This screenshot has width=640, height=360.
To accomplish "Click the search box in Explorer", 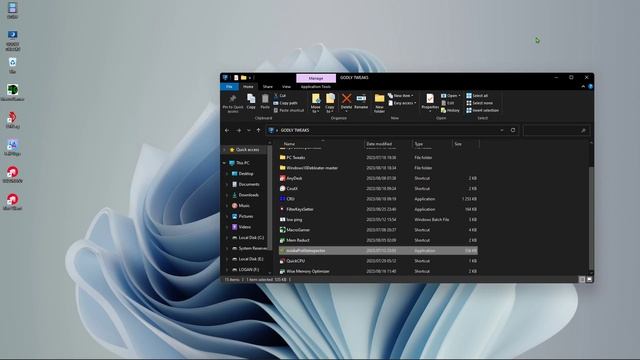I will coord(556,130).
